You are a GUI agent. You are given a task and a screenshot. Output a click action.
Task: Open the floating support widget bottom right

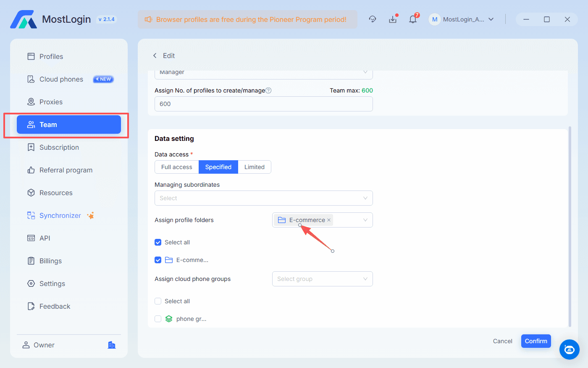tap(570, 349)
